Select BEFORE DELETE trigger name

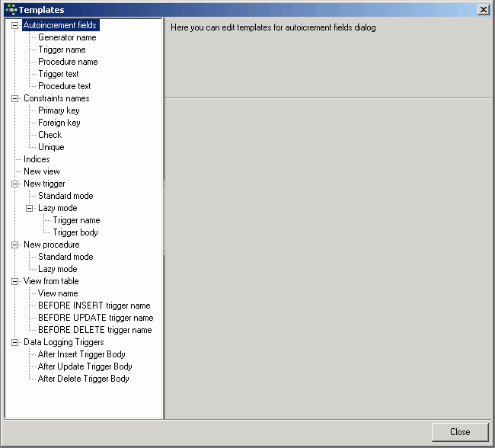point(94,330)
